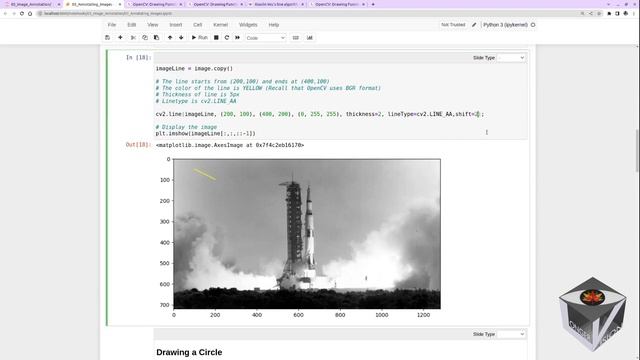Click the page vertical scrollbar thumb
Image resolution: width=640 pixels, height=360 pixels.
click(x=638, y=151)
